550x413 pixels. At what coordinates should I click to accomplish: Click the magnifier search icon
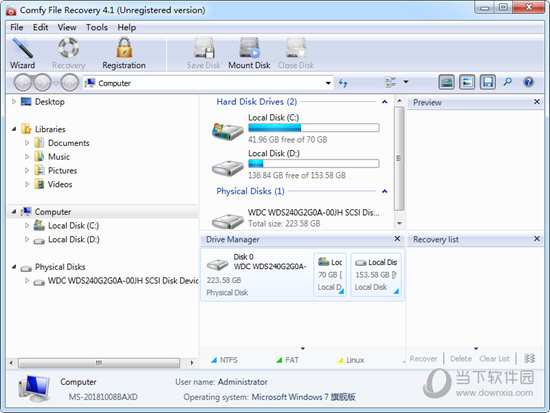[508, 82]
